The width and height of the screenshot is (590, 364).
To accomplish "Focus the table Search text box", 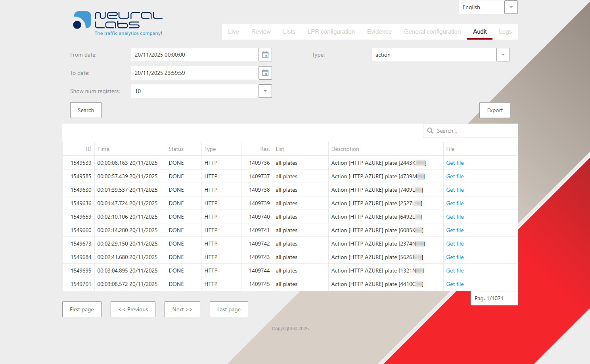I will [474, 131].
